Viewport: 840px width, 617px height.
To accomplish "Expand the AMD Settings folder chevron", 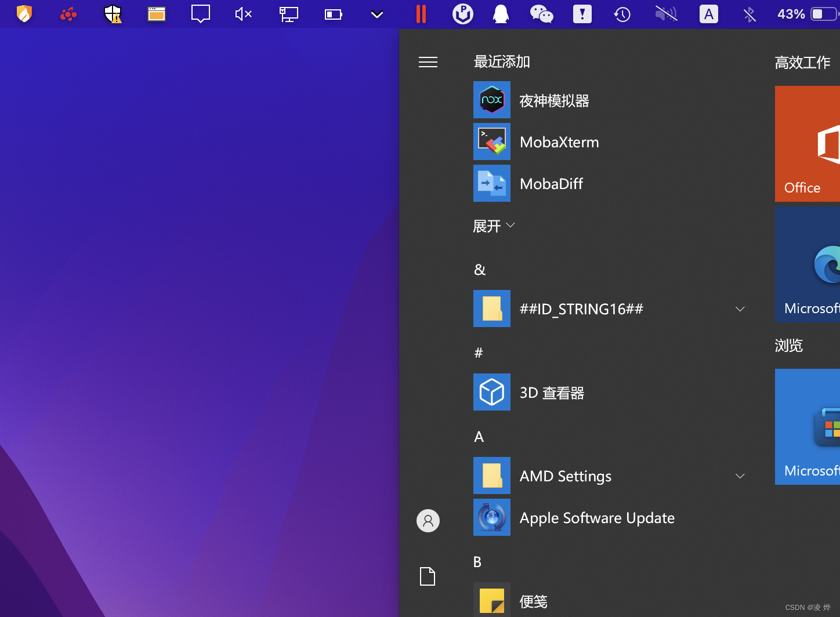I will click(x=740, y=476).
